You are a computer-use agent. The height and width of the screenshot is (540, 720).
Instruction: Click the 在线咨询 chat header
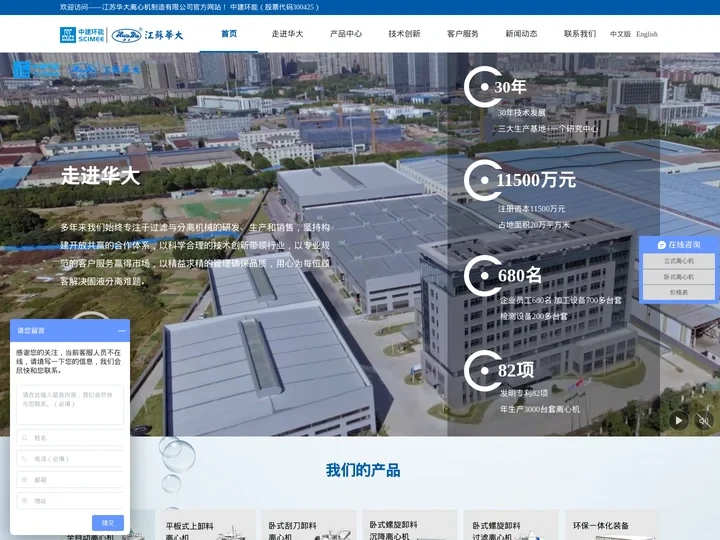pyautogui.click(x=679, y=245)
